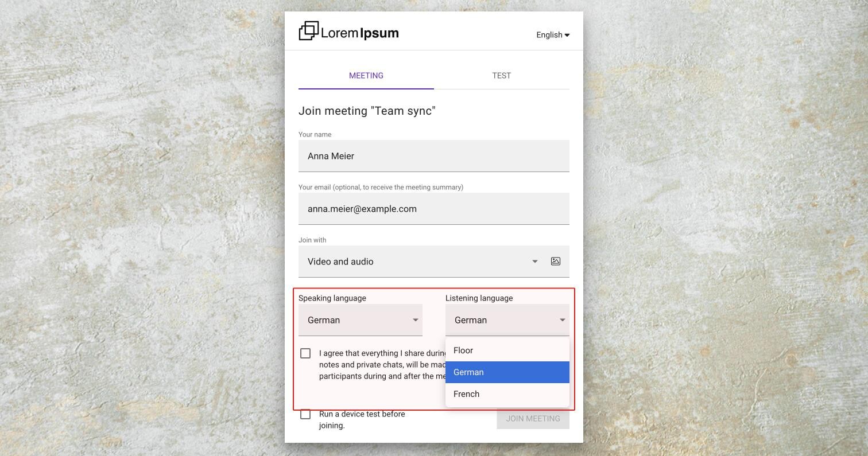Click the Speaking language label
The image size is (868, 456).
(332, 298)
